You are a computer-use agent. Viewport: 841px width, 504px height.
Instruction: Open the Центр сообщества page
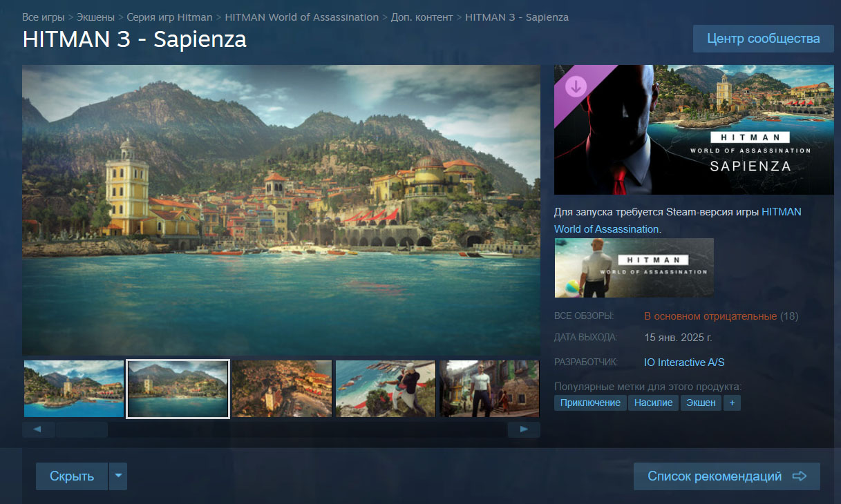pos(763,39)
